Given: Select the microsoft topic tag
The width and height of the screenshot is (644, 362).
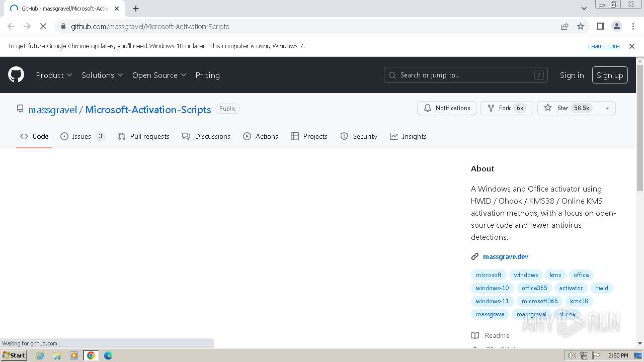Looking at the screenshot, I should 489,275.
